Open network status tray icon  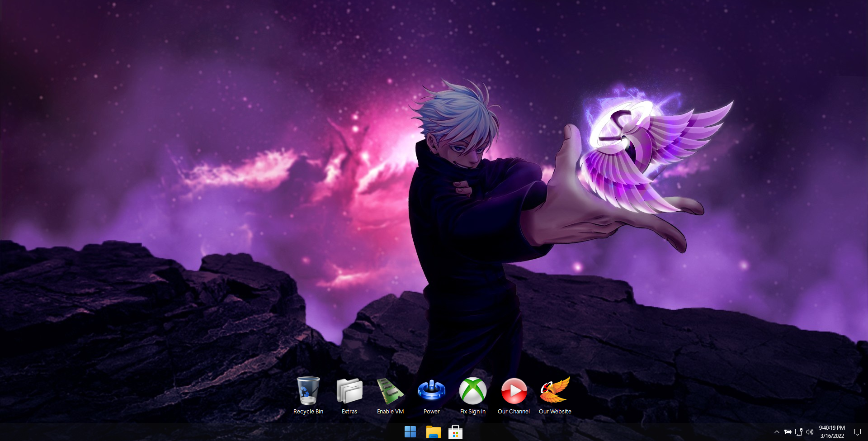[x=799, y=432]
